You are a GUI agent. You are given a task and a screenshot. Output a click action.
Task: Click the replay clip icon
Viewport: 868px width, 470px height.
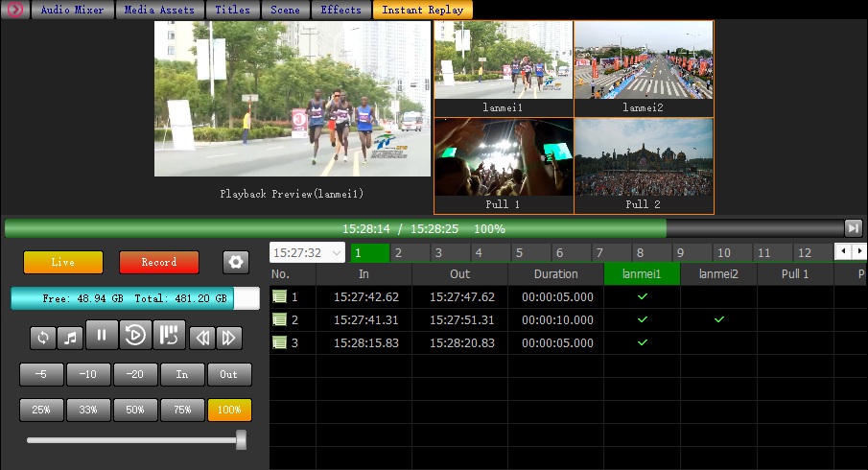click(x=134, y=335)
